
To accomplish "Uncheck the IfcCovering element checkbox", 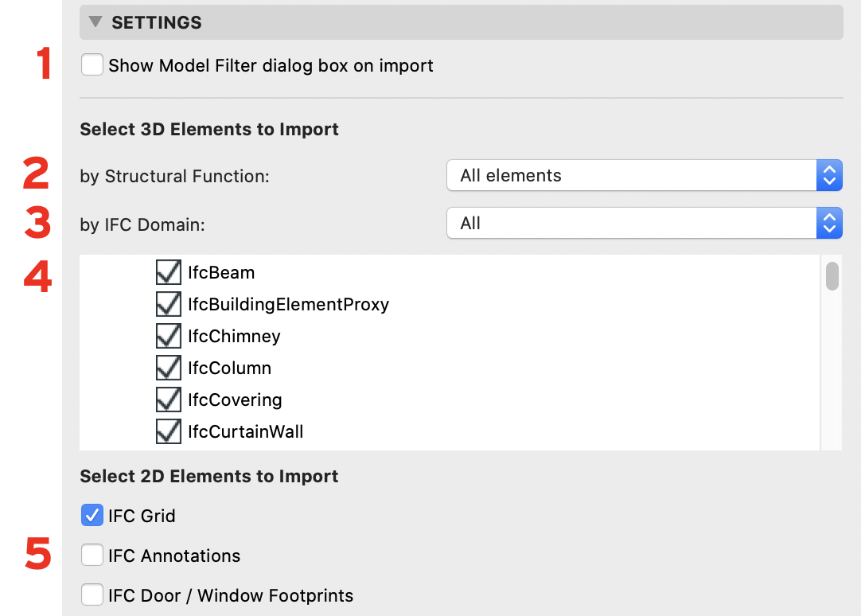I will click(169, 400).
